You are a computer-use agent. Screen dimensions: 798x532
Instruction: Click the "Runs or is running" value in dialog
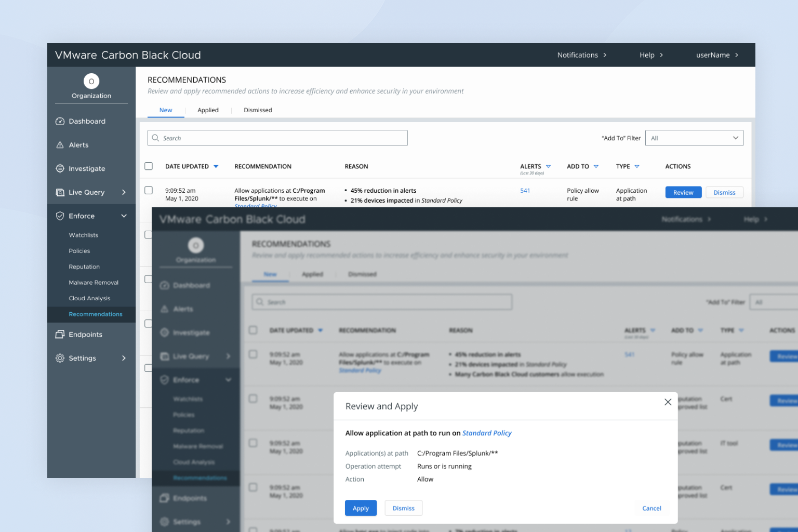444,466
